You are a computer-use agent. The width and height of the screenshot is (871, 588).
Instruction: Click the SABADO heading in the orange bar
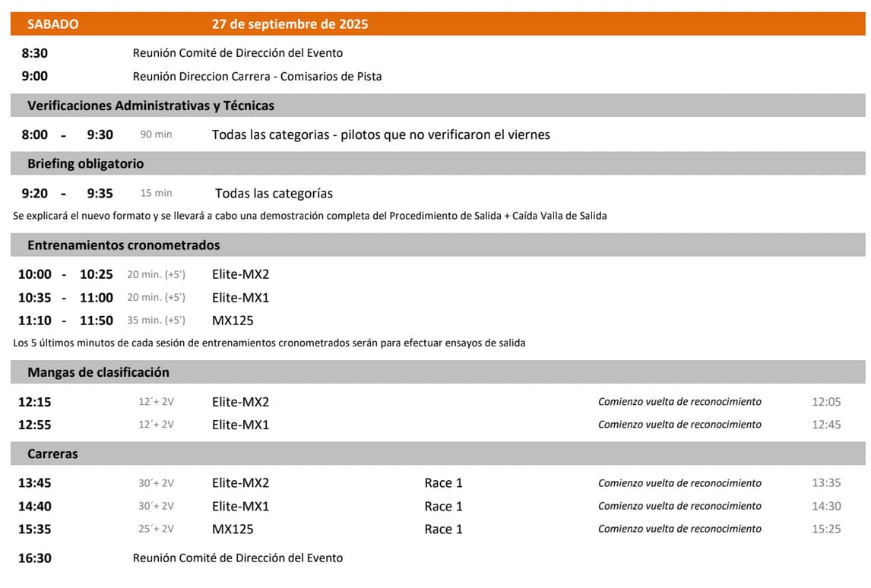coord(52,24)
